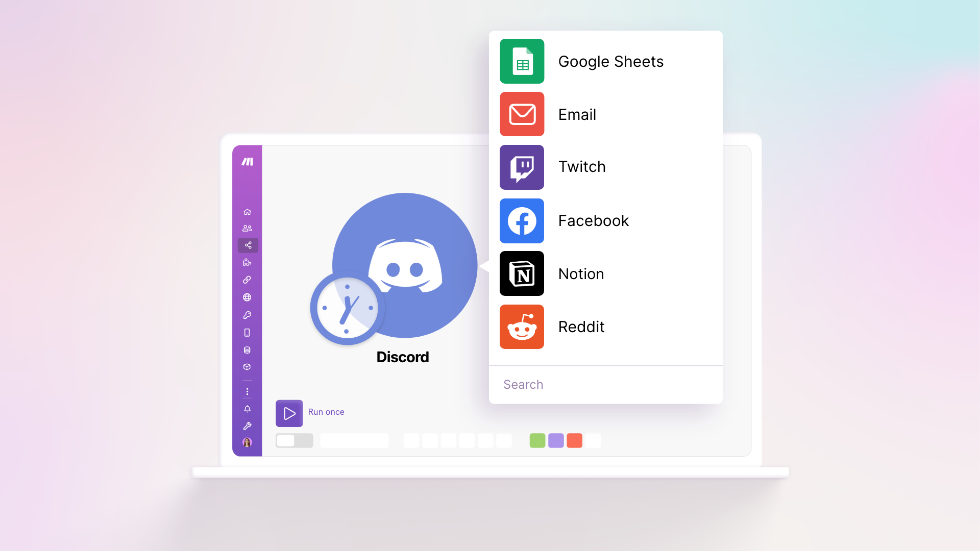This screenshot has width=980, height=551.
Task: Click the user profile avatar icon
Action: tap(247, 441)
